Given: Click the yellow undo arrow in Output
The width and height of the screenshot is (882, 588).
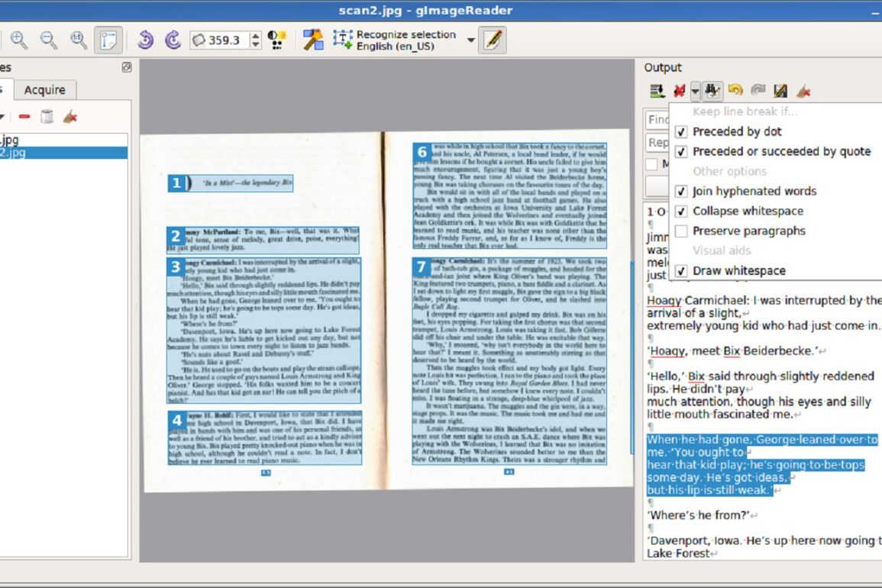Looking at the screenshot, I should 735,91.
